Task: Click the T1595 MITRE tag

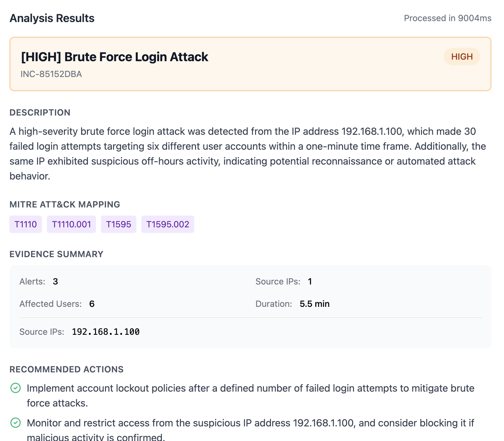Action: (x=118, y=224)
